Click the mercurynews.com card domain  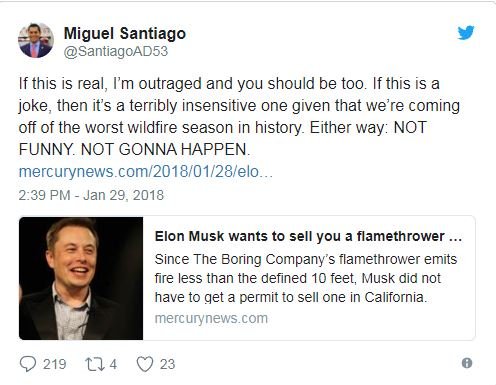click(x=211, y=318)
